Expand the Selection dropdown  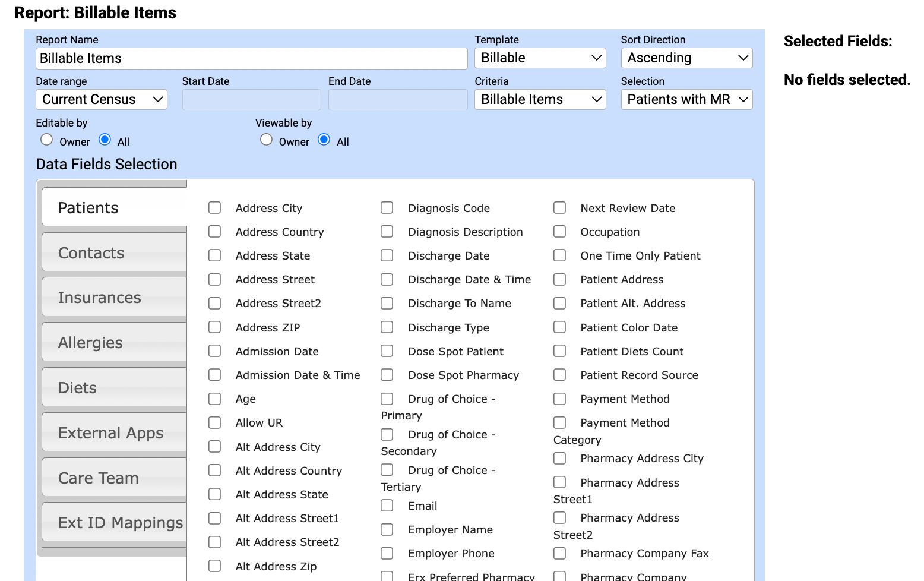click(x=686, y=100)
